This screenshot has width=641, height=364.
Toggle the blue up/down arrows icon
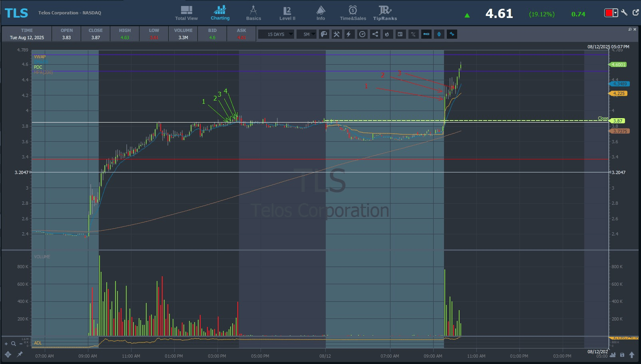439,34
